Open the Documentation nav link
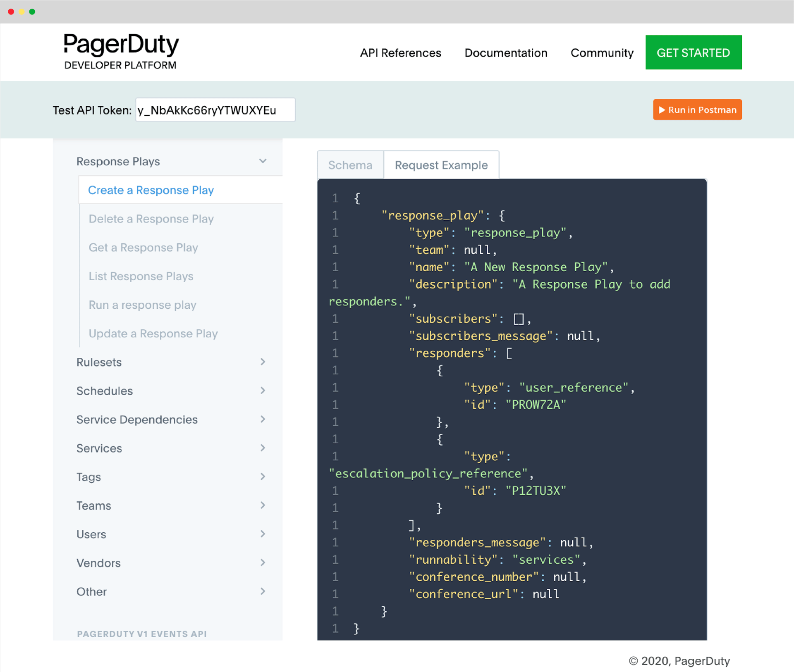This screenshot has height=672, width=794. (505, 53)
